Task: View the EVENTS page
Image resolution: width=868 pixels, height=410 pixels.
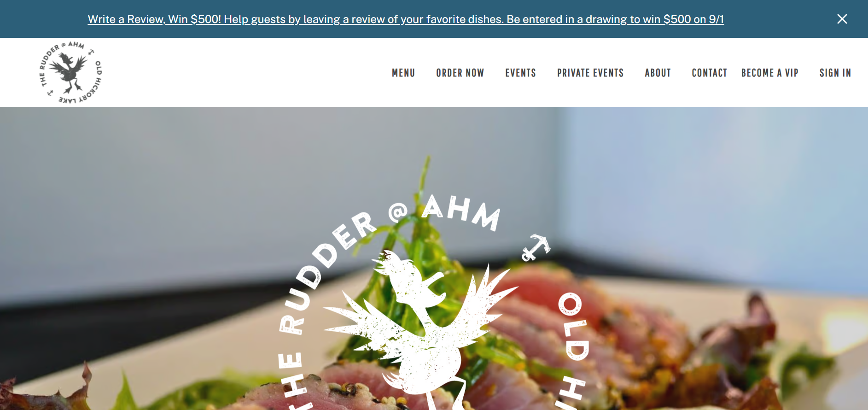Action: [520, 73]
